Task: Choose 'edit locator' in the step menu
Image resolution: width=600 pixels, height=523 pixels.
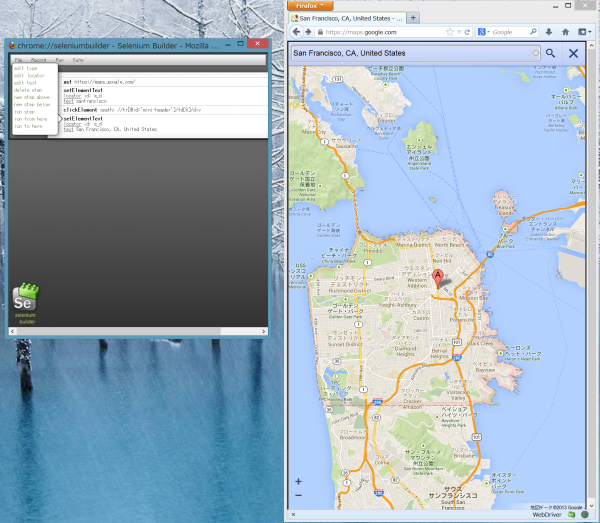Action: click(x=29, y=75)
